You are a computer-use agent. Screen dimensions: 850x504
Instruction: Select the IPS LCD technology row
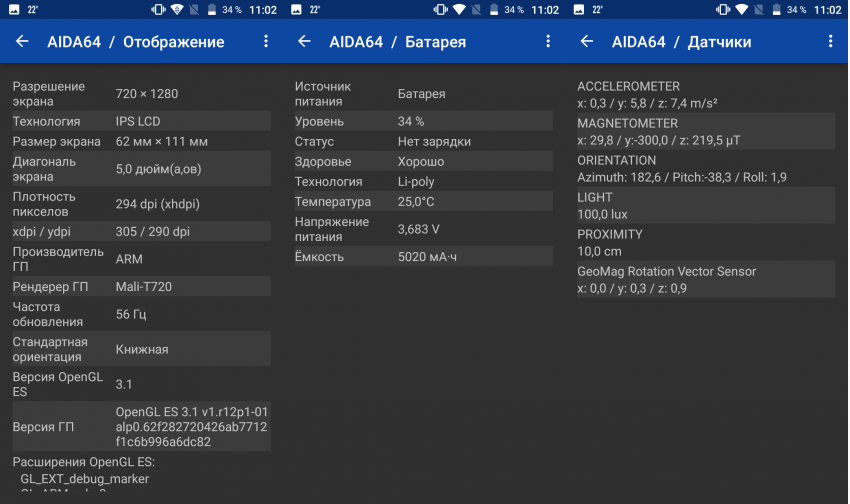click(141, 121)
